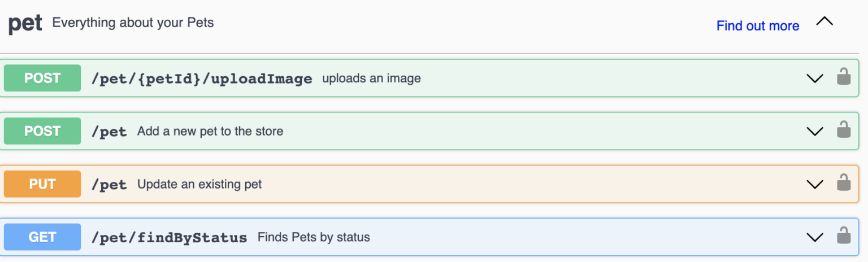Open authorization lock on PUT /pet row
Screen dimensions: 868x262
[x=844, y=183]
